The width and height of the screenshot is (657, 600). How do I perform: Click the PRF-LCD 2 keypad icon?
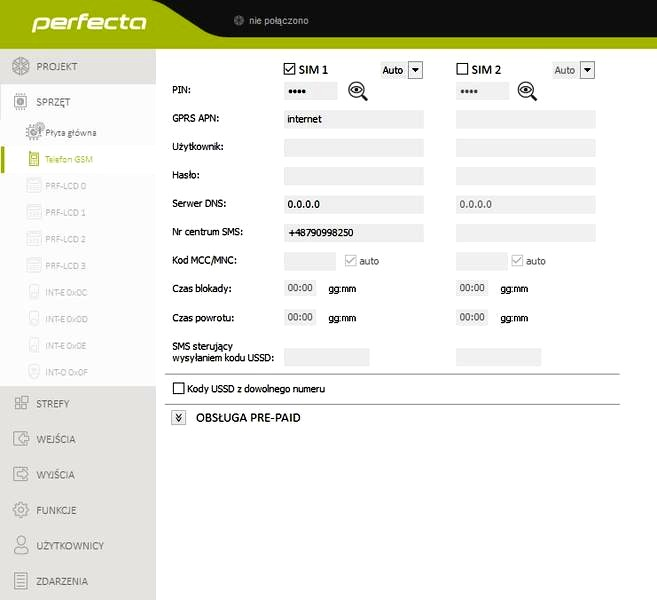34,239
